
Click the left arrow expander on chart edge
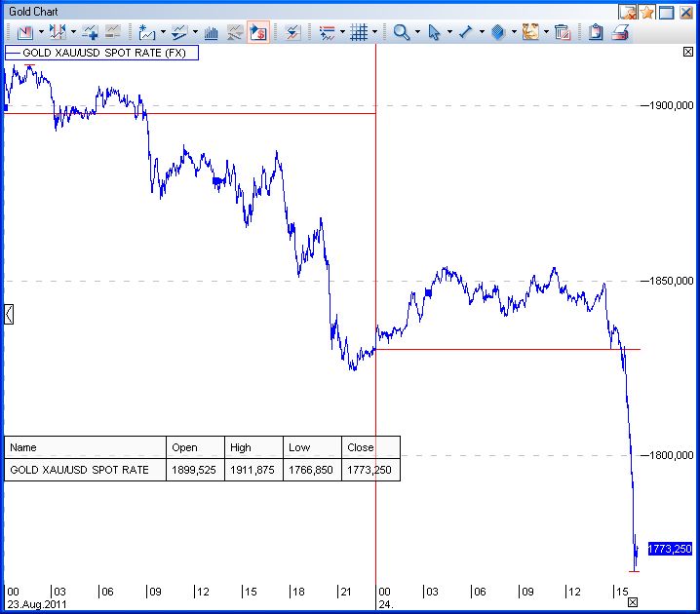click(x=9, y=314)
